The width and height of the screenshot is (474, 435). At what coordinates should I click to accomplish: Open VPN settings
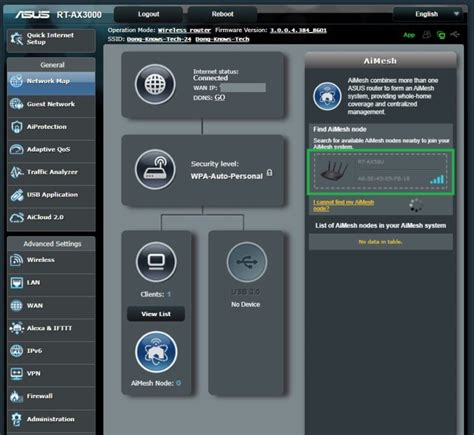point(51,375)
